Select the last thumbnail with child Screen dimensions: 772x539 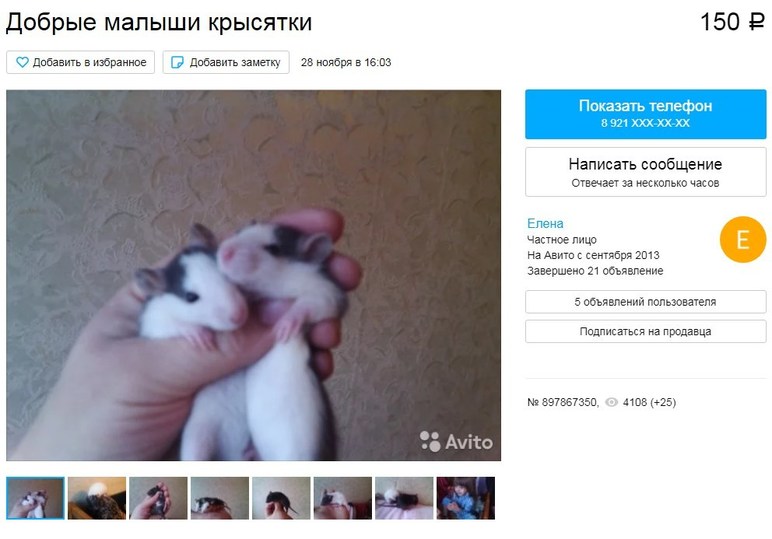click(466, 498)
